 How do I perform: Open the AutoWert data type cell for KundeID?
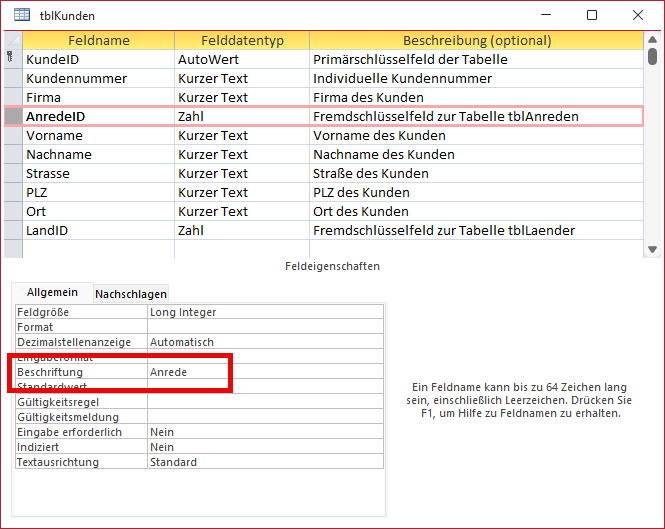click(x=242, y=59)
